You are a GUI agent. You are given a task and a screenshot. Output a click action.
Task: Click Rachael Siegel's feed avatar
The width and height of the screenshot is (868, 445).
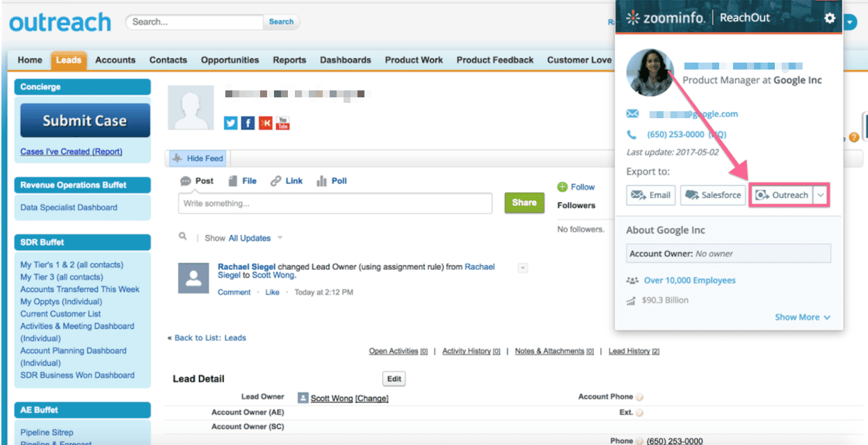194,277
